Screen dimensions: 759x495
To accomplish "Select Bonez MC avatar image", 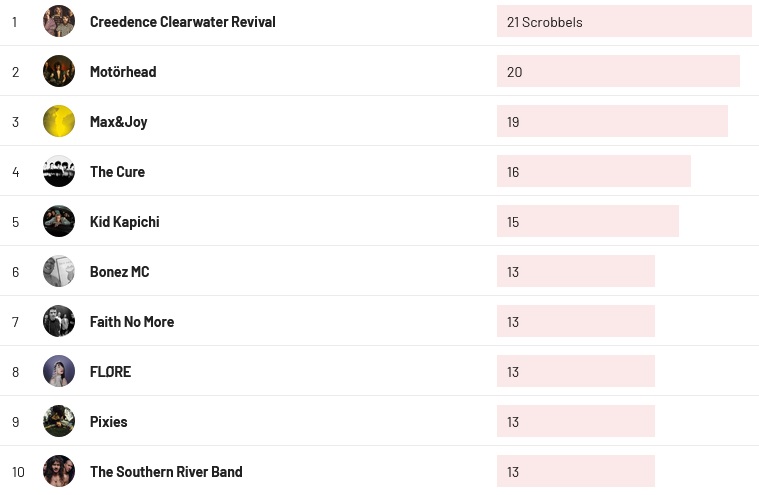I will [59, 271].
